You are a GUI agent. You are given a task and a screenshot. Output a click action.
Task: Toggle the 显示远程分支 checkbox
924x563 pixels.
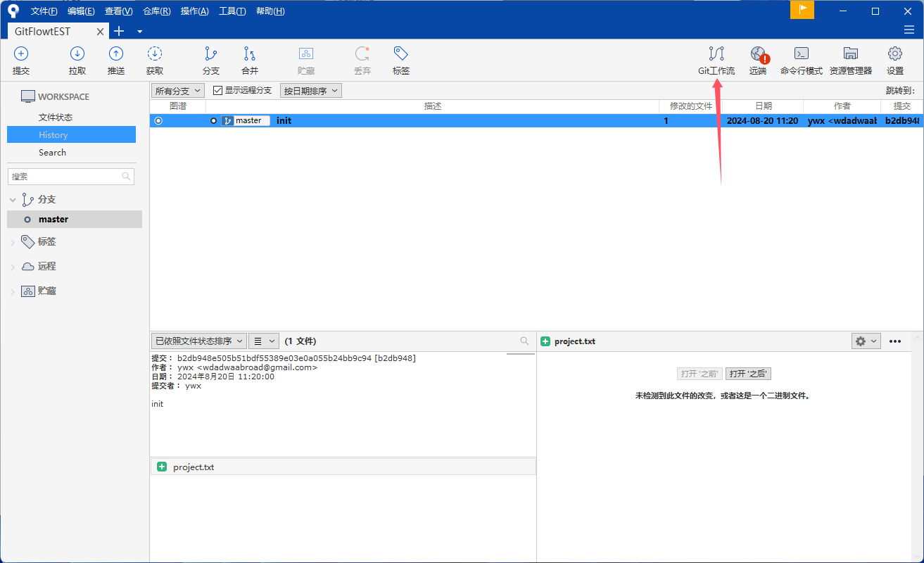218,91
